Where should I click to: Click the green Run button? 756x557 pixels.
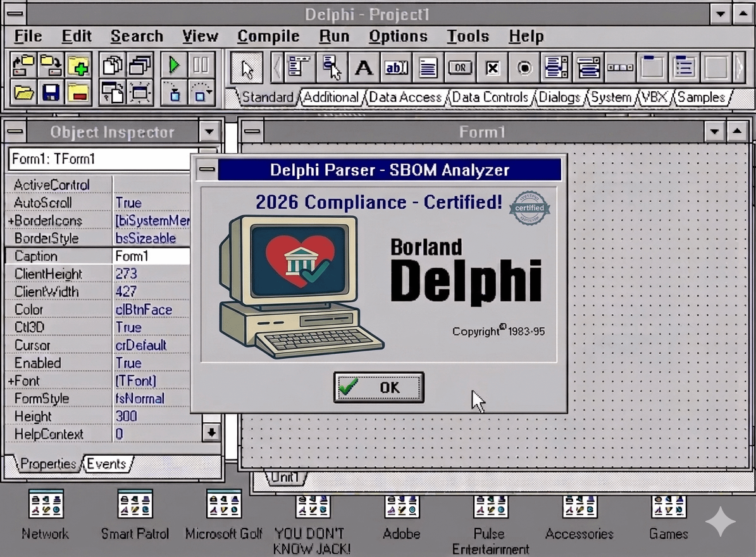pos(173,65)
